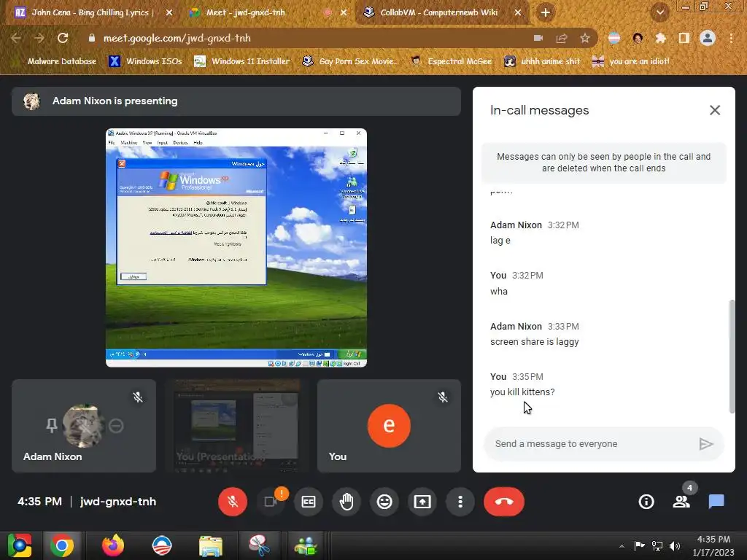The height and width of the screenshot is (560, 747).
Task: Open meeting details info icon
Action: coord(646,502)
